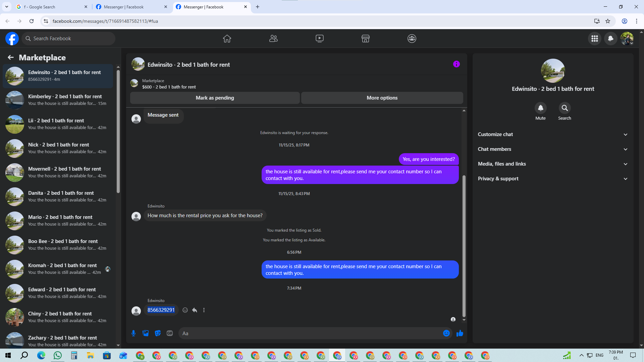The image size is (644, 362).
Task: Click the GIF picker icon
Action: point(170,333)
